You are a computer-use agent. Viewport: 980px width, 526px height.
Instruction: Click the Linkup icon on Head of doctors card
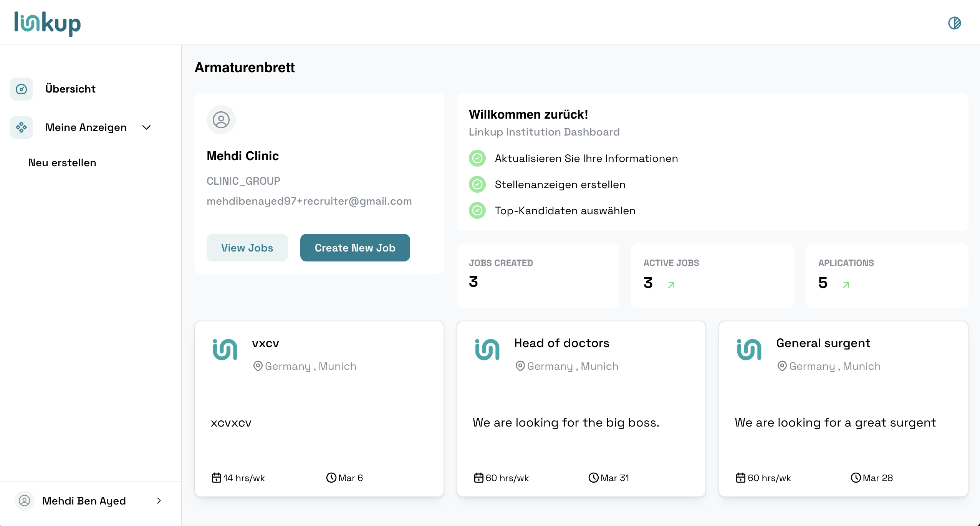click(x=487, y=349)
